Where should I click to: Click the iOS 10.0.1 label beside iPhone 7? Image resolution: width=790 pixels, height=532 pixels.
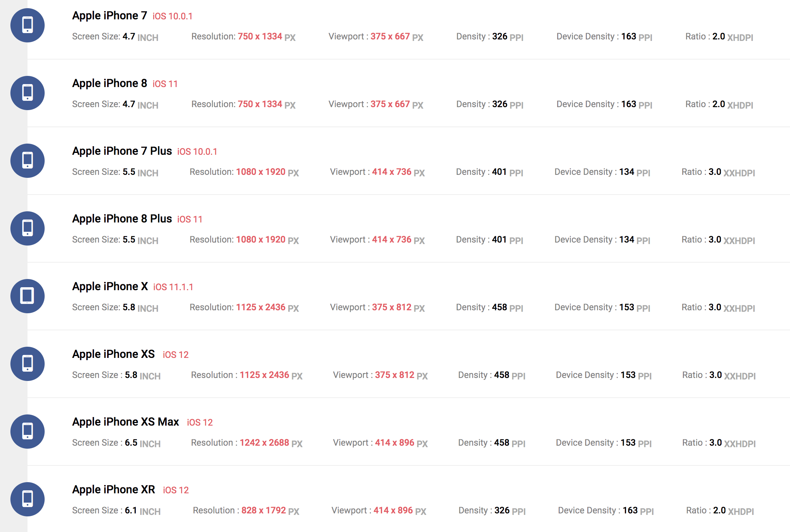(x=173, y=16)
